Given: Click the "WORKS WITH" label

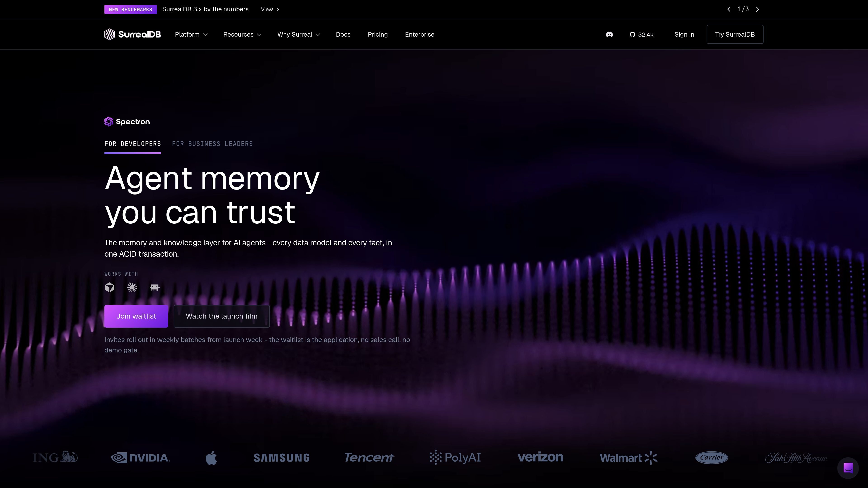Looking at the screenshot, I should 121,274.
